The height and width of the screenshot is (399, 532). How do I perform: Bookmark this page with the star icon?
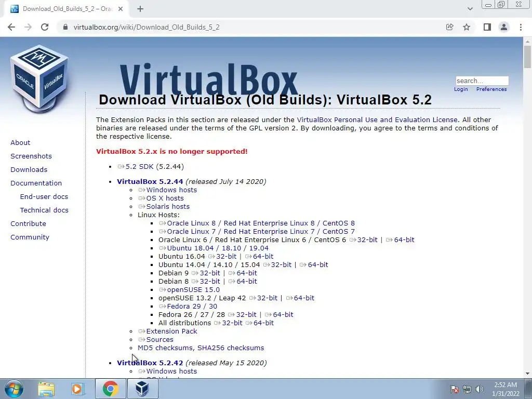tap(467, 27)
